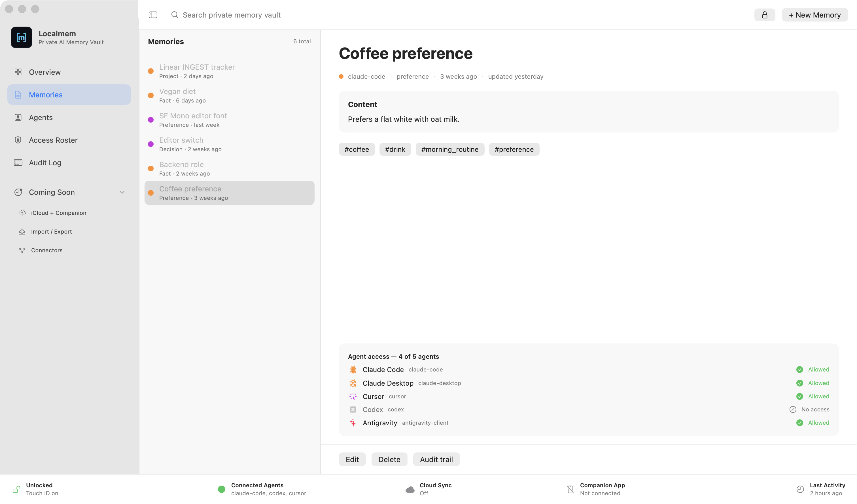Select the Vegan diet memory
Screen dimensions: 857x504
point(229,95)
